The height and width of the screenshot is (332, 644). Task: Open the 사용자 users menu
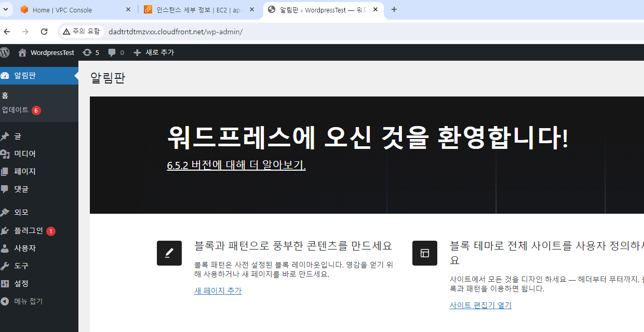pyautogui.click(x=25, y=248)
